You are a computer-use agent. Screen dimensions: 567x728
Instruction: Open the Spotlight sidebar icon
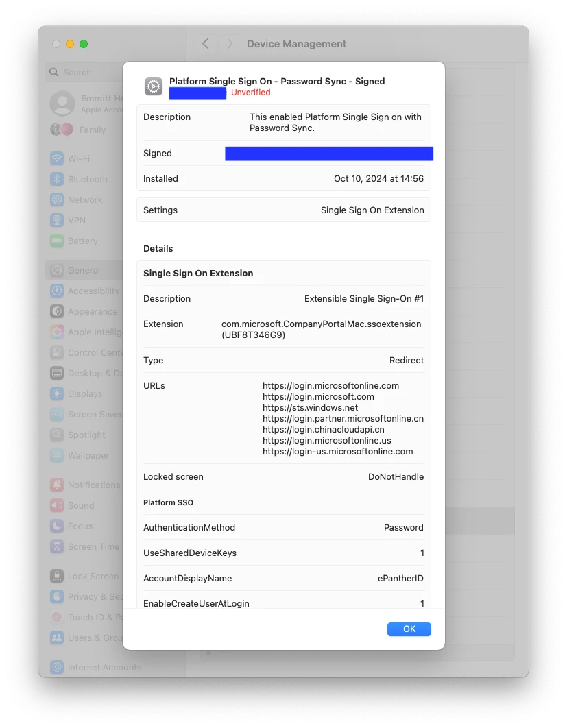click(x=57, y=435)
